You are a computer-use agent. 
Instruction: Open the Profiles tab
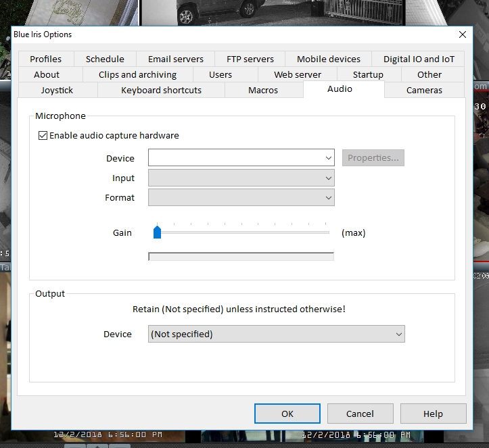(46, 59)
